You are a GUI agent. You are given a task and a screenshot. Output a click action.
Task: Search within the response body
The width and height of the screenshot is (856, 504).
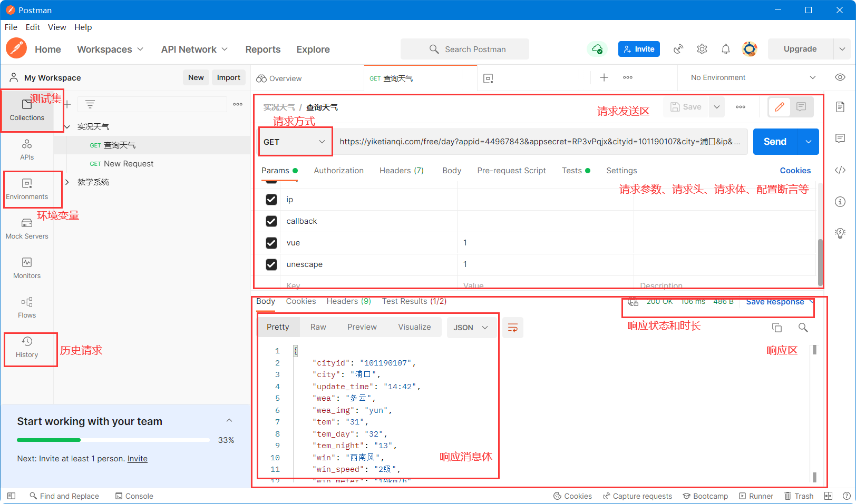(803, 328)
